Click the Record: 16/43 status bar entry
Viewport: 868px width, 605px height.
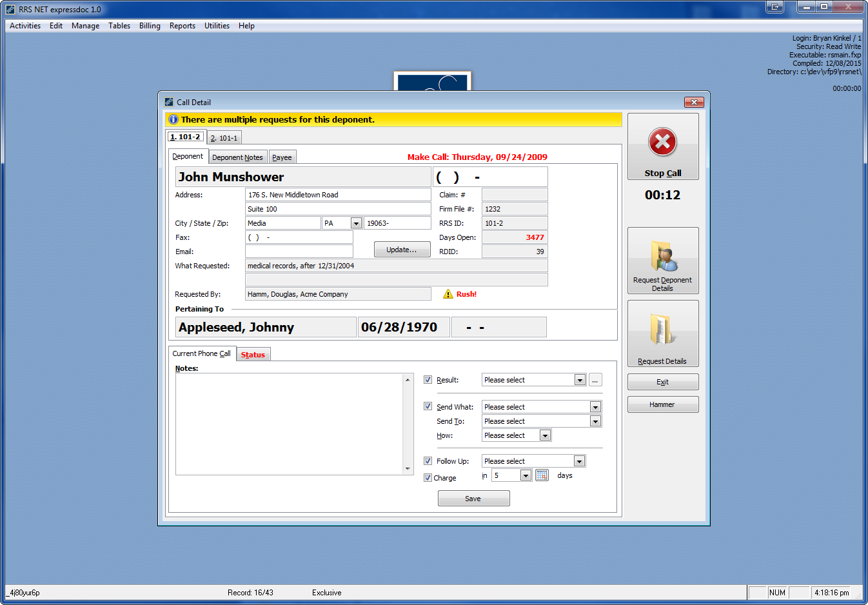(x=250, y=593)
